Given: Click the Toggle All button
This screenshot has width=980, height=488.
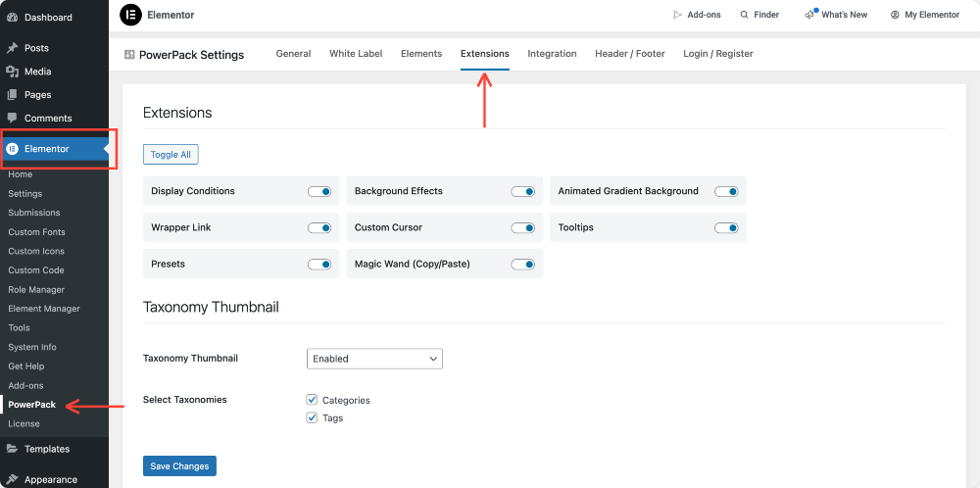Looking at the screenshot, I should (x=171, y=154).
